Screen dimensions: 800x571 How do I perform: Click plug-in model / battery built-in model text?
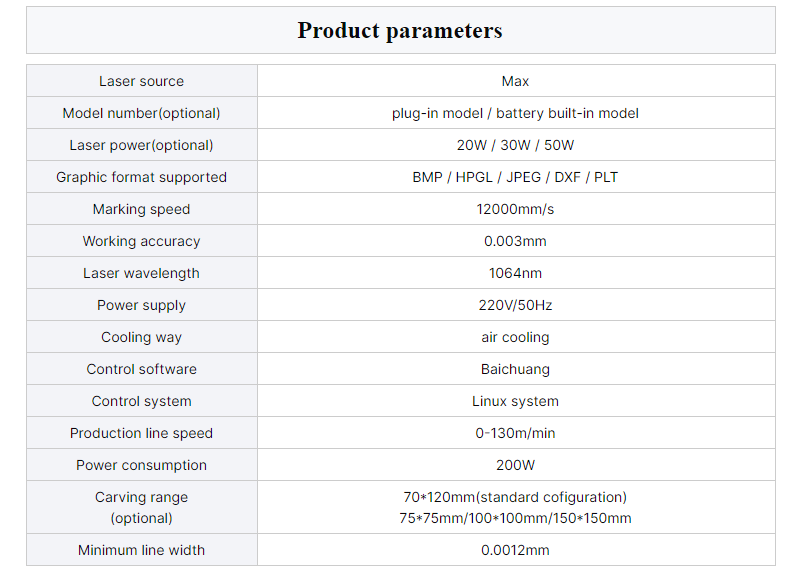[515, 113]
